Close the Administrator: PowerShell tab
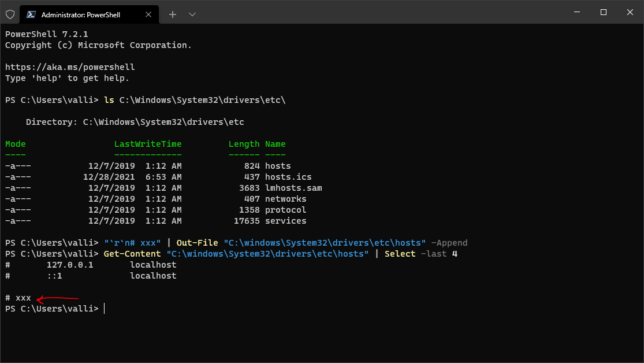 (x=148, y=15)
